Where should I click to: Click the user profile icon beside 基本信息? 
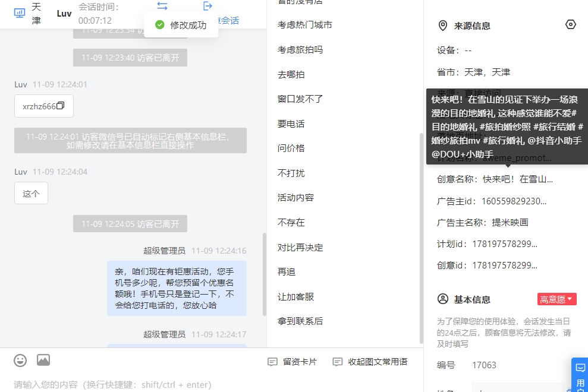[x=443, y=299]
